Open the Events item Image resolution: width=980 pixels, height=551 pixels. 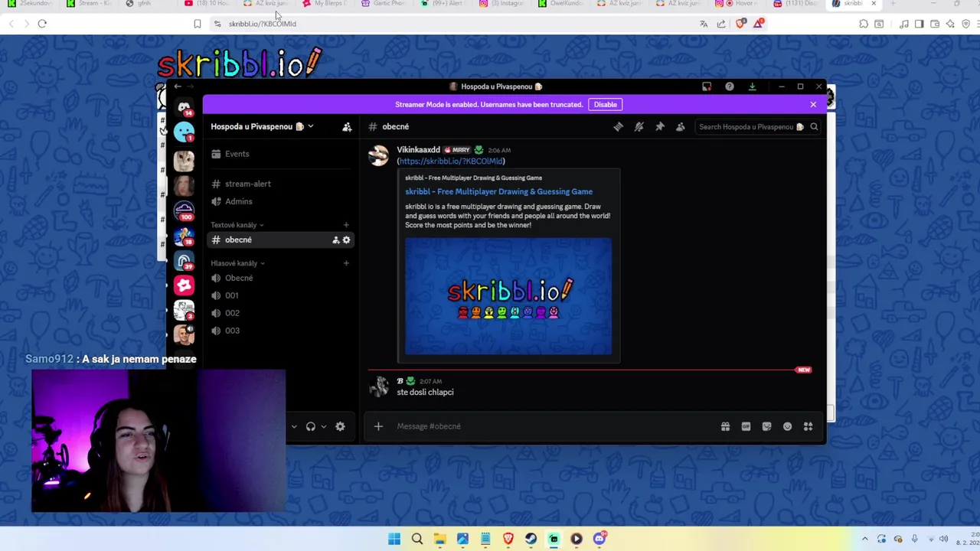(x=280, y=154)
